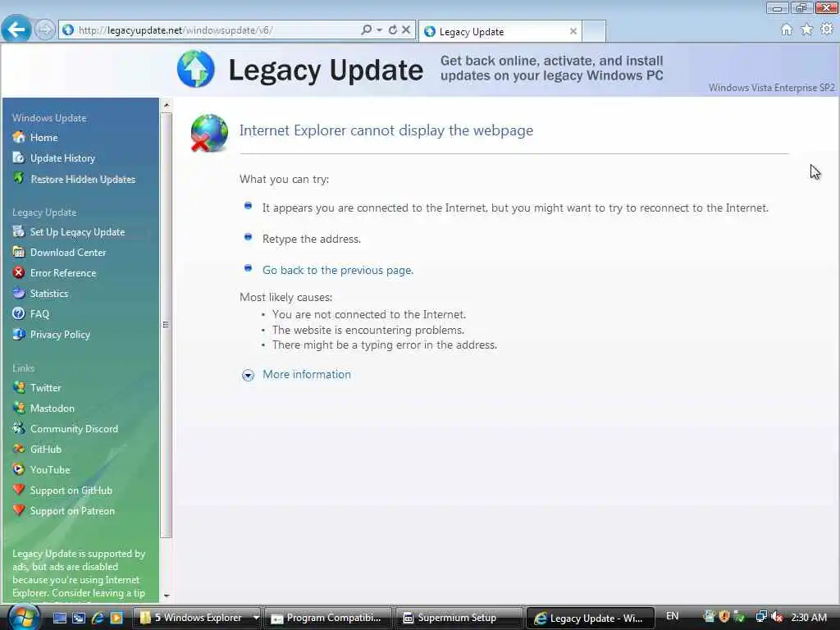840x630 pixels.
Task: Click Legacy Update taskbar button
Action: click(591, 618)
